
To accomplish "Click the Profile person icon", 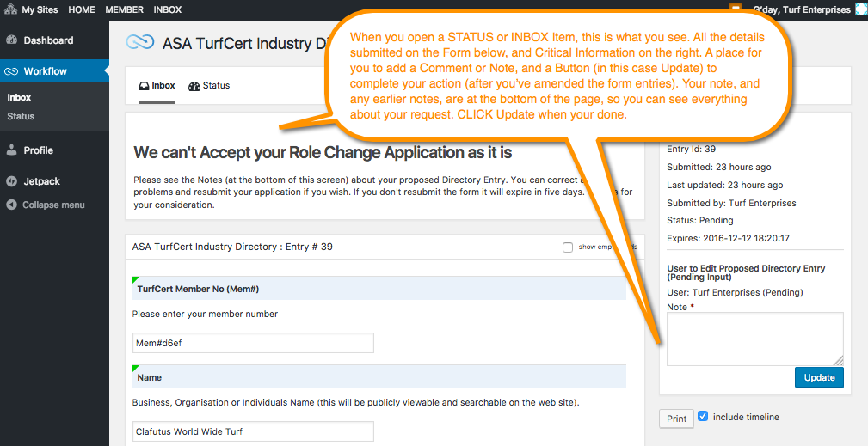I will pos(12,150).
